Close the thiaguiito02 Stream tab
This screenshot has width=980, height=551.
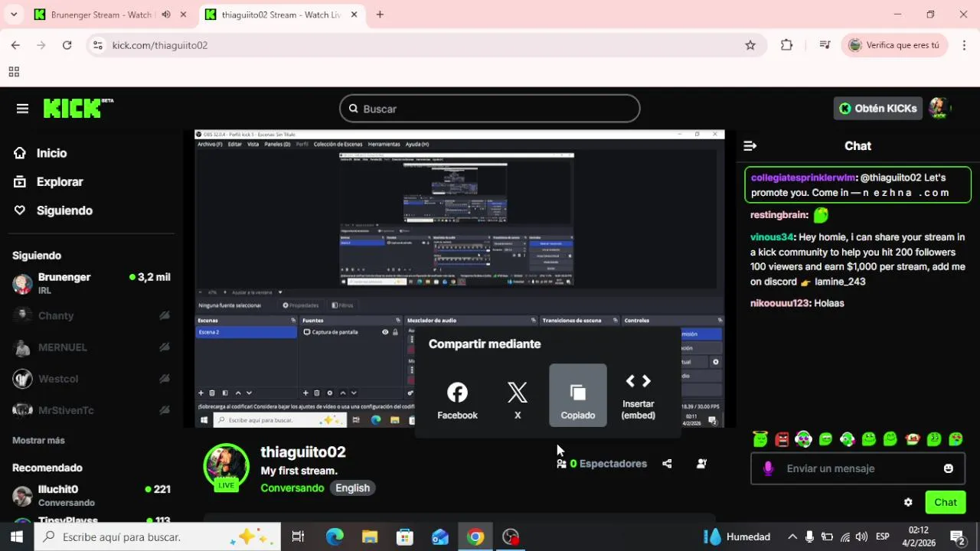coord(354,15)
